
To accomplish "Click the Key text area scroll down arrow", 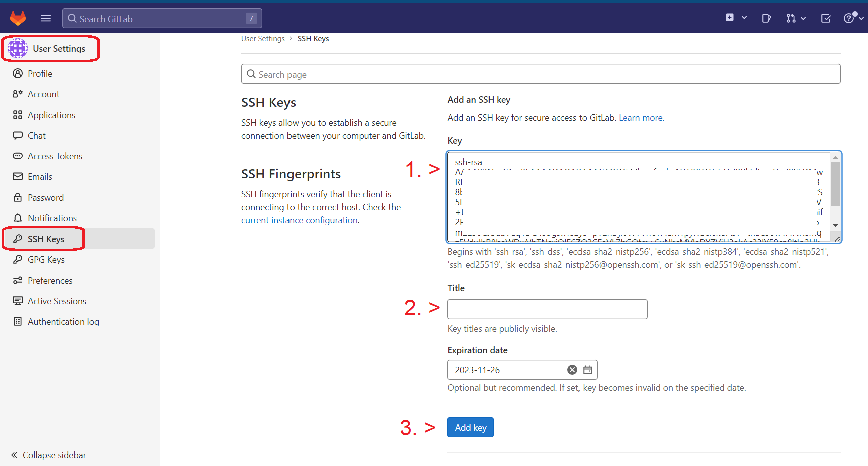I will tap(835, 225).
